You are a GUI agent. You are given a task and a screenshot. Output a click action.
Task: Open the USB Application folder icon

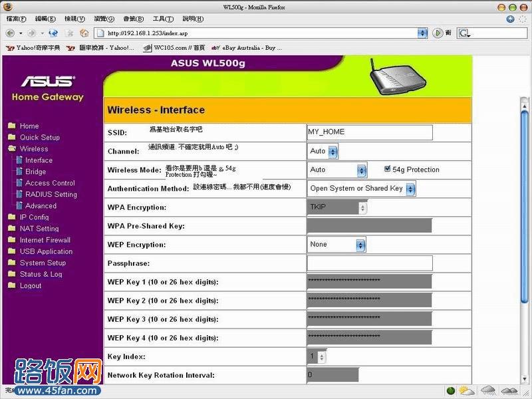pyautogui.click(x=12, y=251)
